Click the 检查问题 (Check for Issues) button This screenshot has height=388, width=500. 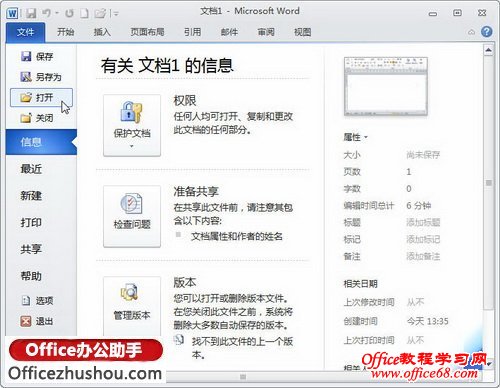(x=132, y=216)
